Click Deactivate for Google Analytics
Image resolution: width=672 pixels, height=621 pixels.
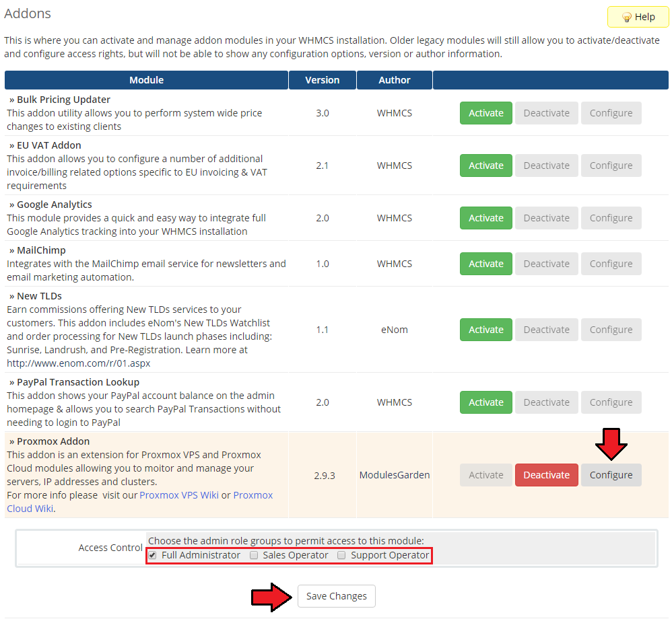547,218
